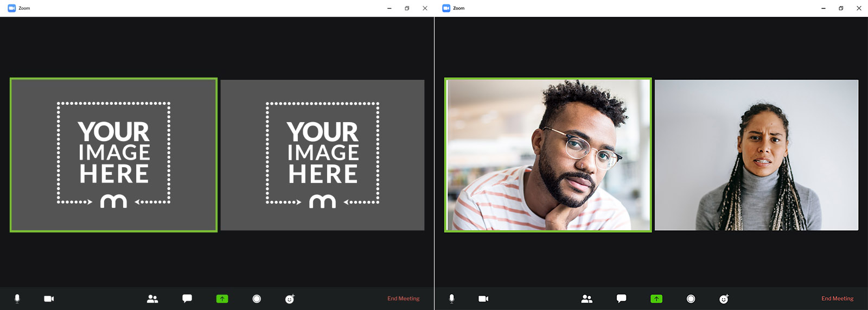Mute the microphone in the right Zoom window
The height and width of the screenshot is (310, 868).
(x=452, y=299)
